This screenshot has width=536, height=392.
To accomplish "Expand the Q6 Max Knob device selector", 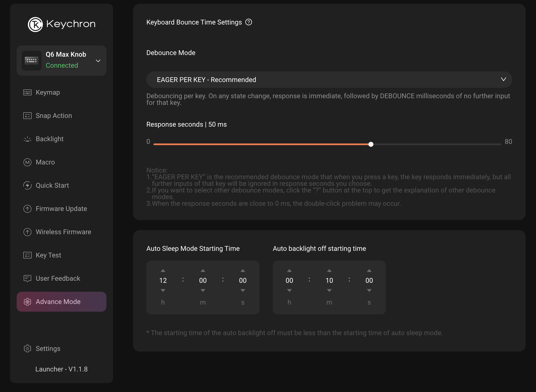I will pyautogui.click(x=98, y=61).
